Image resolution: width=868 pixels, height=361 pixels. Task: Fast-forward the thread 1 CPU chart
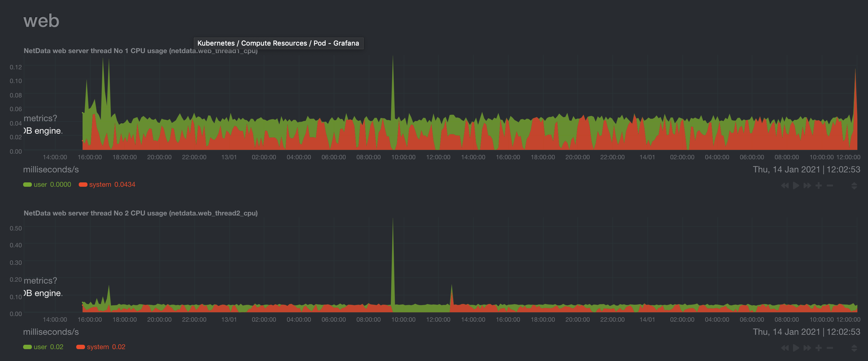pos(807,185)
